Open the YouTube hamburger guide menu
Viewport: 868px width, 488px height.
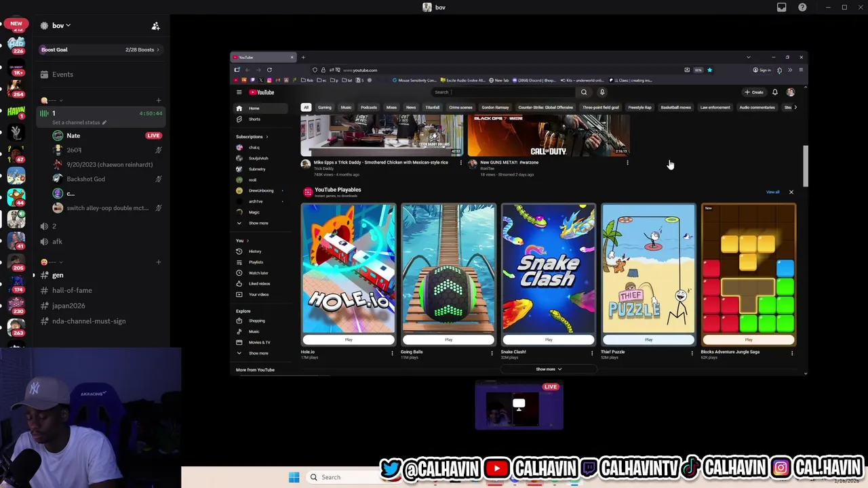(239, 92)
